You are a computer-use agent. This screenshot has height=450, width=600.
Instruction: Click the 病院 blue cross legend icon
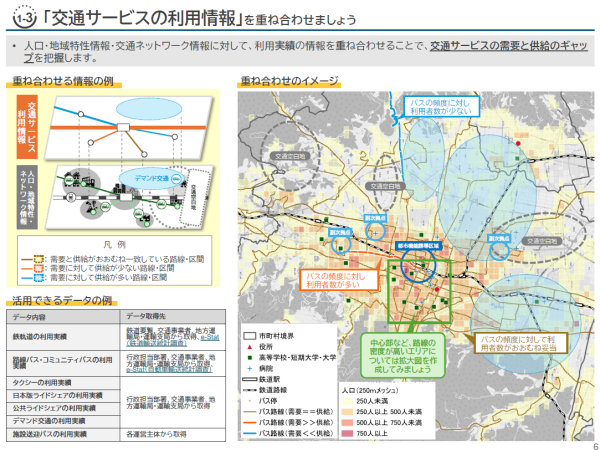point(248,369)
